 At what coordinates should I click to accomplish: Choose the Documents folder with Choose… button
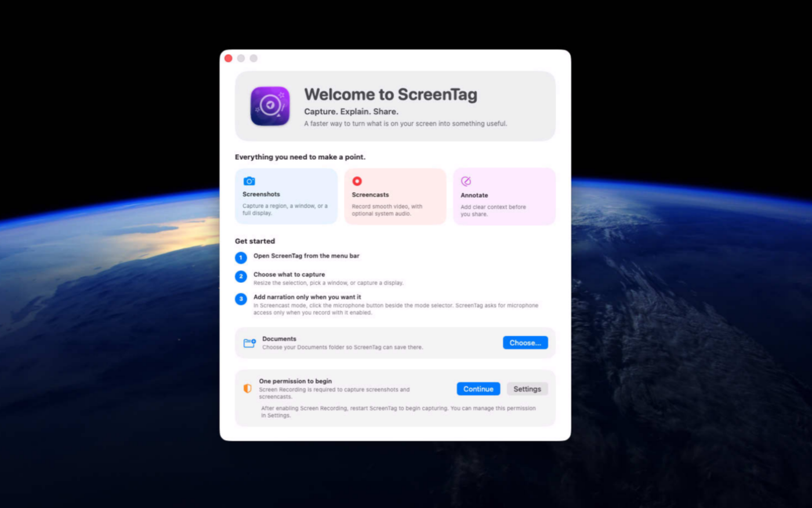[x=525, y=343]
